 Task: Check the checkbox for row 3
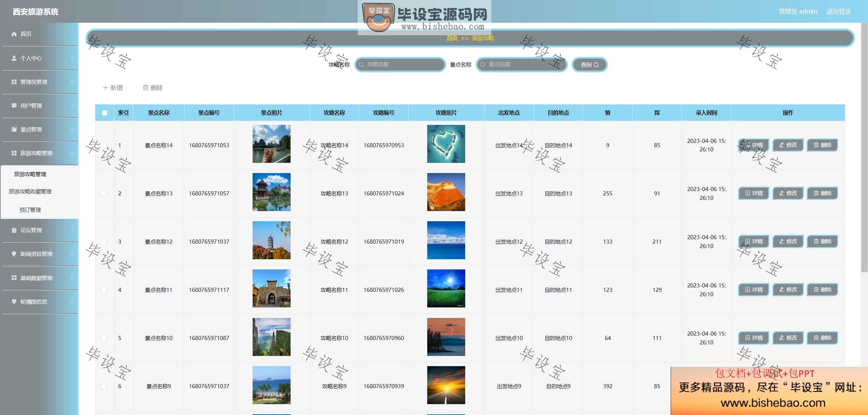104,242
